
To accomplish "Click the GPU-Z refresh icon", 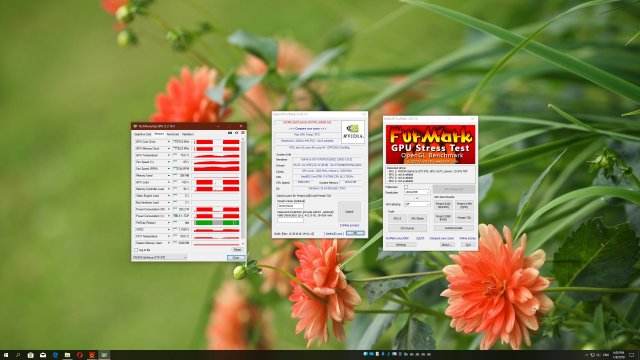I will (x=236, y=133).
